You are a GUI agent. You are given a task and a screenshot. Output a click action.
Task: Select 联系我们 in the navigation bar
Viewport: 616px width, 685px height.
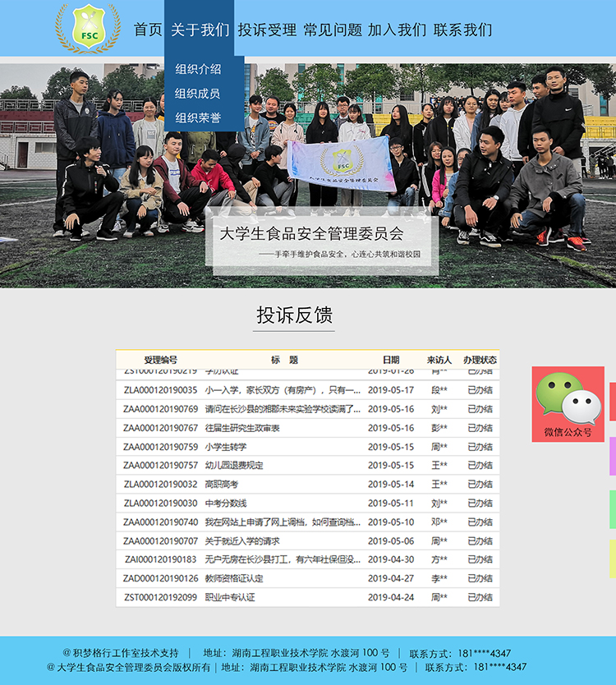pyautogui.click(x=462, y=30)
